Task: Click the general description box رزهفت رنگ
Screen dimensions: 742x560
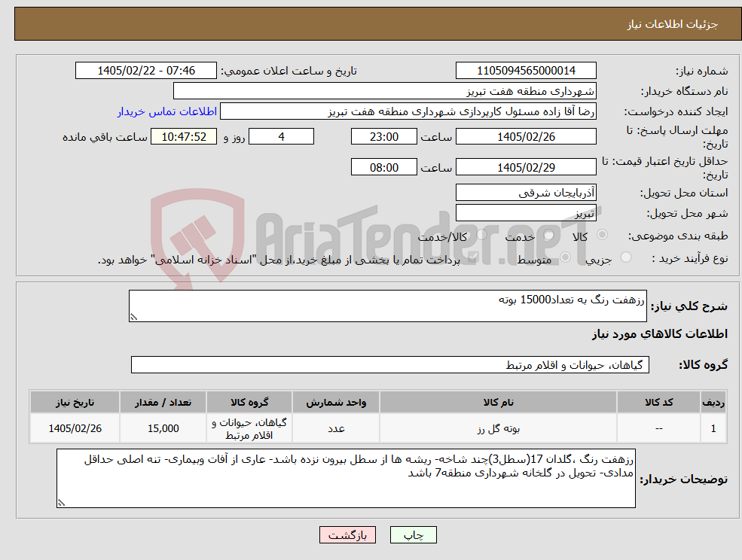Action: click(x=387, y=306)
